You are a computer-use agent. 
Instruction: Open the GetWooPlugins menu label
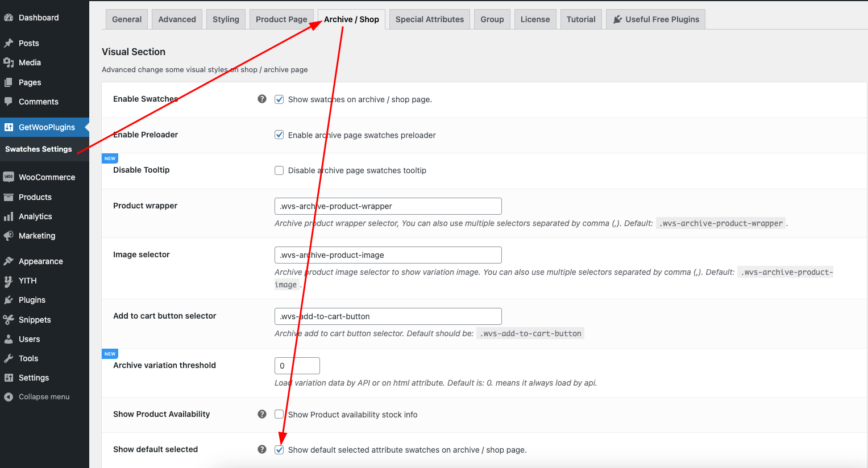tap(47, 127)
